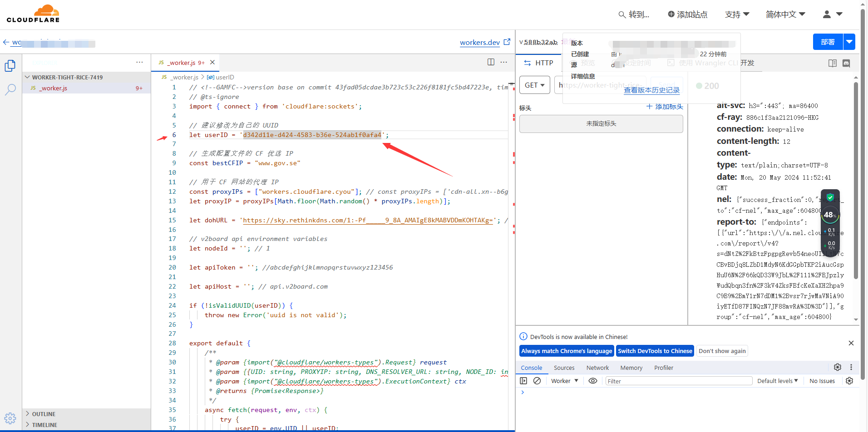Open the Search icon in editor sidebar
868x432 pixels.
[x=10, y=89]
